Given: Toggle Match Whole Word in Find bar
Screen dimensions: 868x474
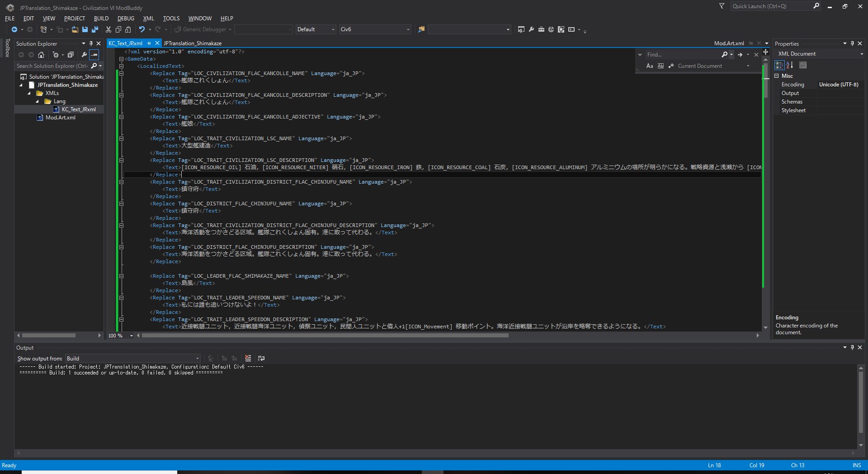Looking at the screenshot, I should tap(660, 66).
